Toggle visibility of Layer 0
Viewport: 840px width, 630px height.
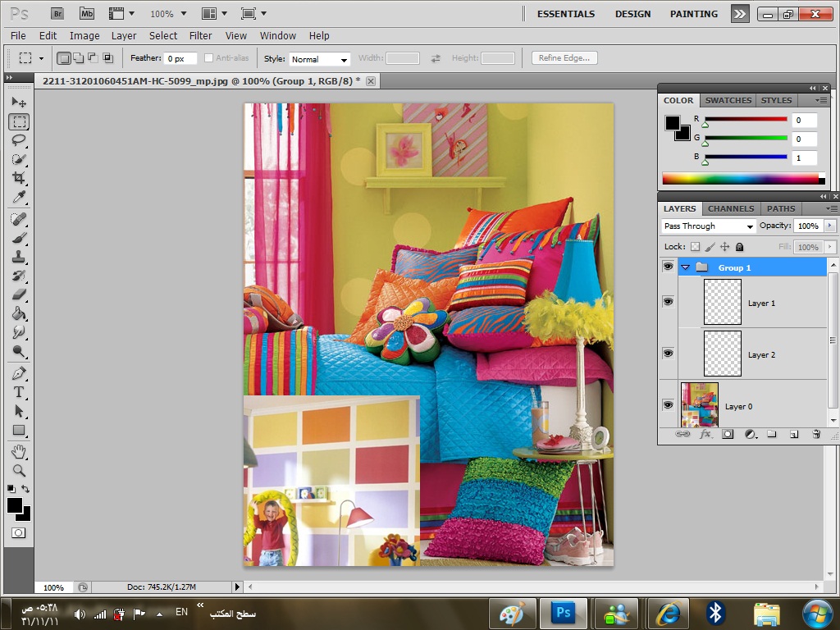[668, 405]
